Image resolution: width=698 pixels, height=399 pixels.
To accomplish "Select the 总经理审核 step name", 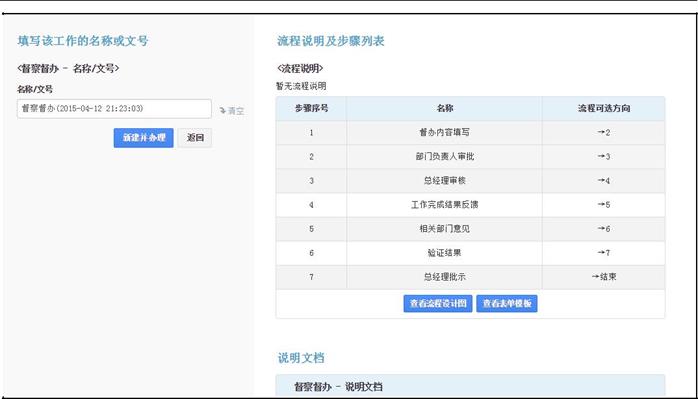I will coord(444,181).
